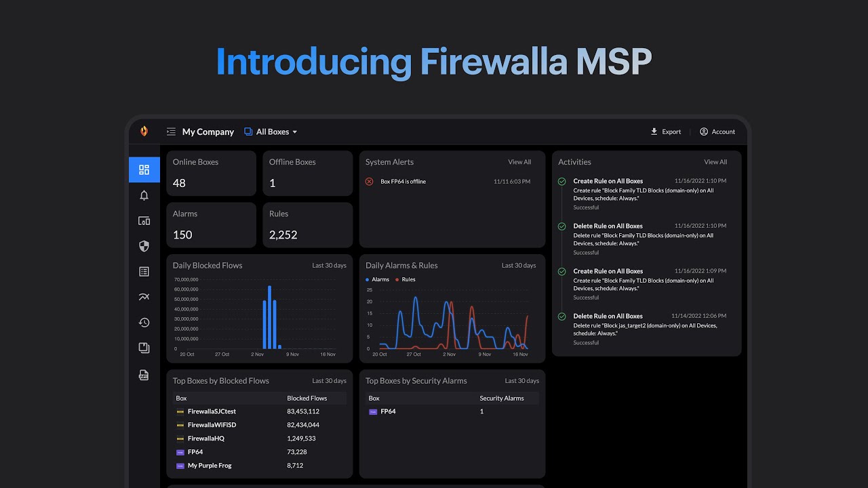
Task: Click the Blocked Flows column header
Action: 307,399
